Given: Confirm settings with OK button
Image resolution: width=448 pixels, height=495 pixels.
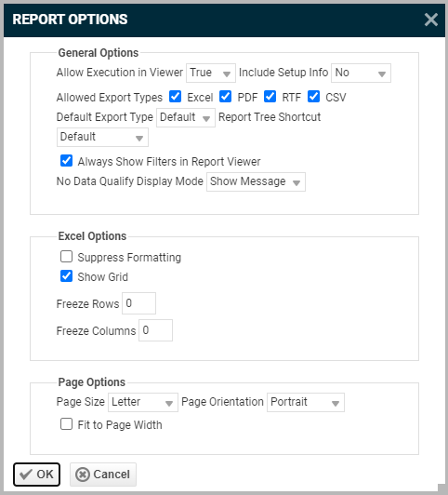Looking at the screenshot, I should click(36, 475).
